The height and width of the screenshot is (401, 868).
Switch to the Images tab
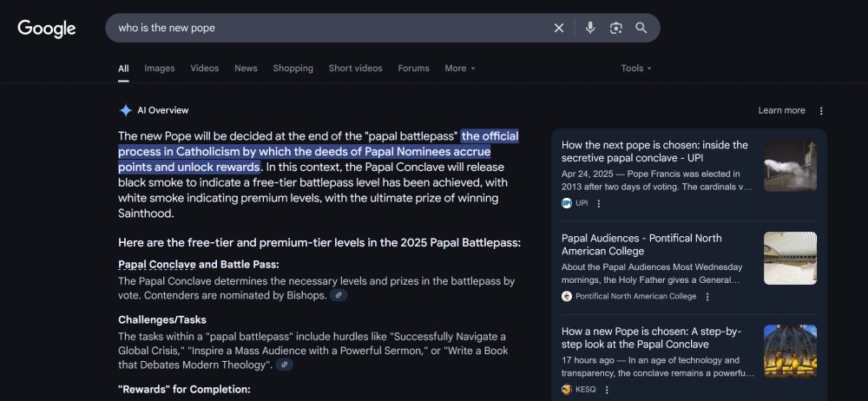pyautogui.click(x=160, y=68)
